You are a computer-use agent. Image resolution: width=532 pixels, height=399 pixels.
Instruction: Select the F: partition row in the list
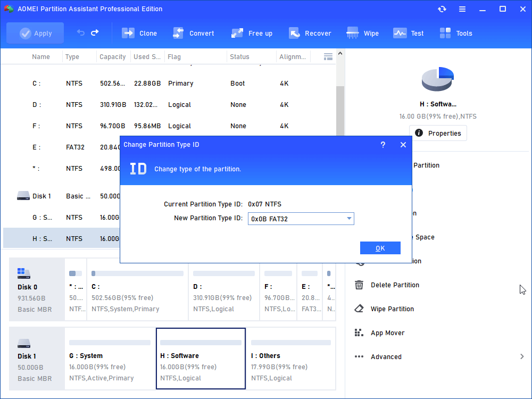[x=169, y=126]
